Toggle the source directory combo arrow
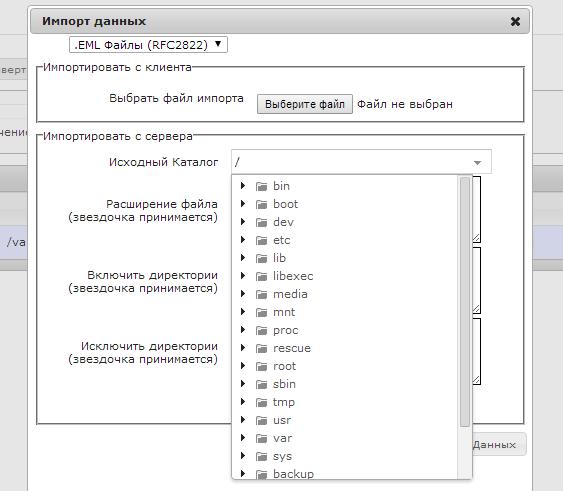563x491 pixels. pyautogui.click(x=477, y=163)
